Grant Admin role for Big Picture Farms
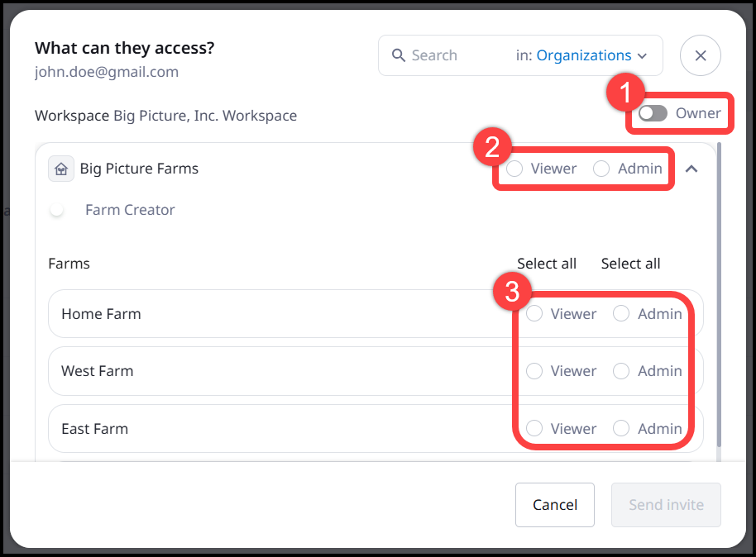 [601, 168]
